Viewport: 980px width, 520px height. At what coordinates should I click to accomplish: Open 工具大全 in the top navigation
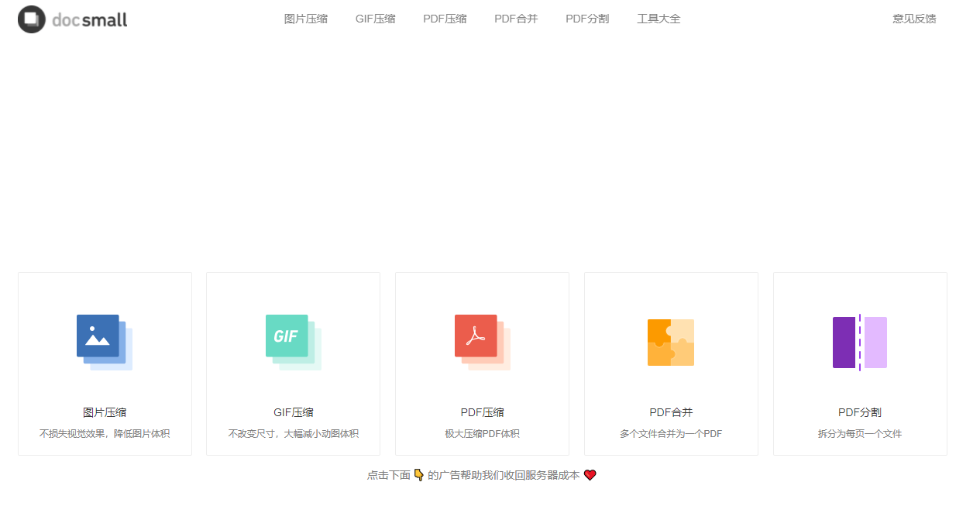click(x=658, y=19)
